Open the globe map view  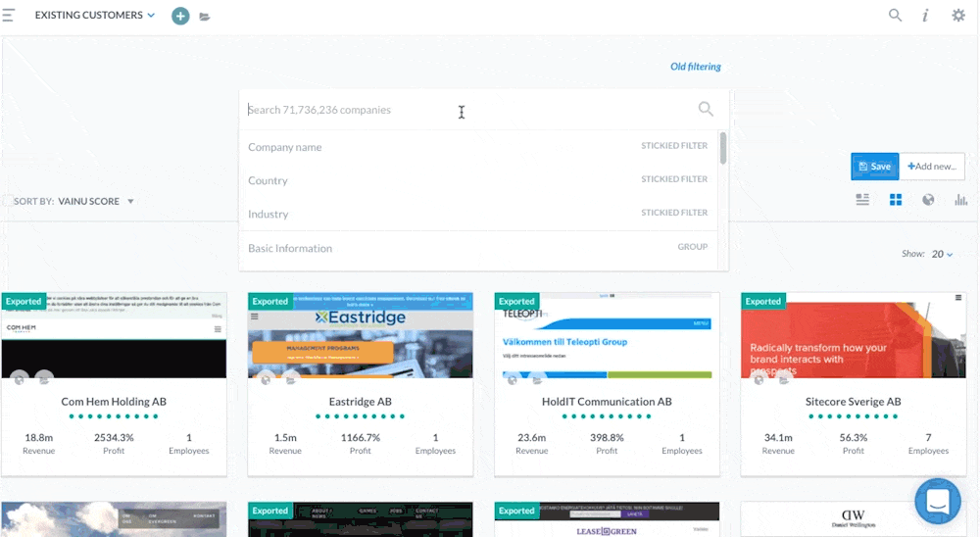(928, 200)
